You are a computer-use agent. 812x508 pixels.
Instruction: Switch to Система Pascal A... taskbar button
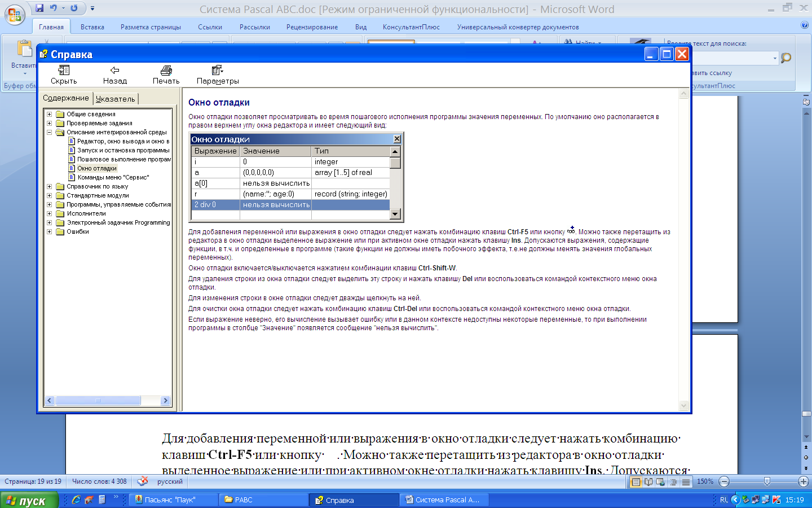[x=444, y=500]
